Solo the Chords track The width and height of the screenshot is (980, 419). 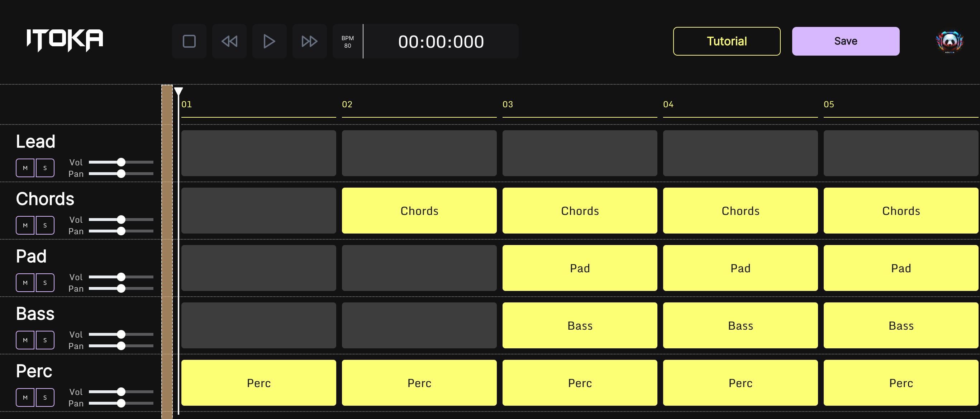pyautogui.click(x=45, y=225)
